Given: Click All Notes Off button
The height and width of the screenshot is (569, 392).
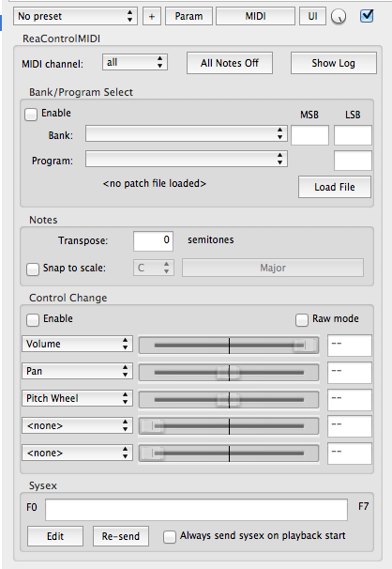Looking at the screenshot, I should 230,63.
